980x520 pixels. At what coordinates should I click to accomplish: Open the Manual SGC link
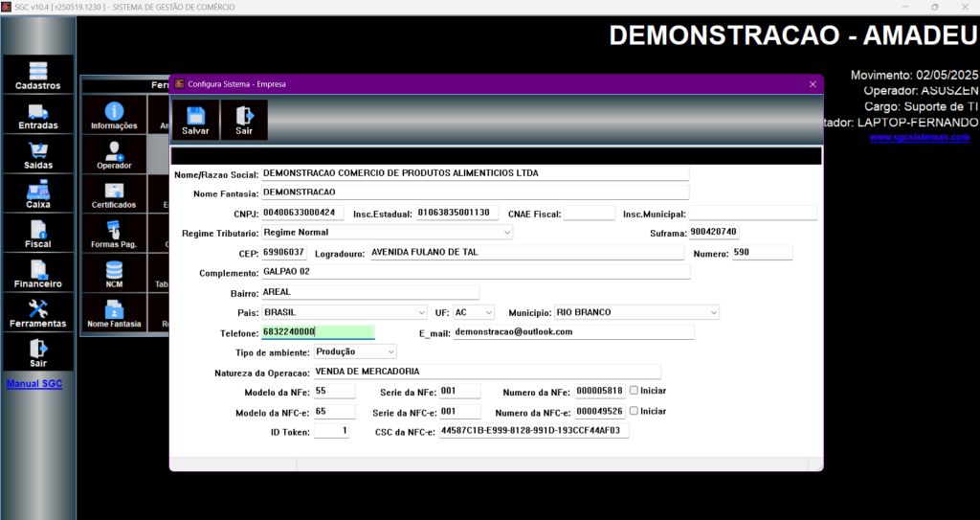tap(34, 384)
